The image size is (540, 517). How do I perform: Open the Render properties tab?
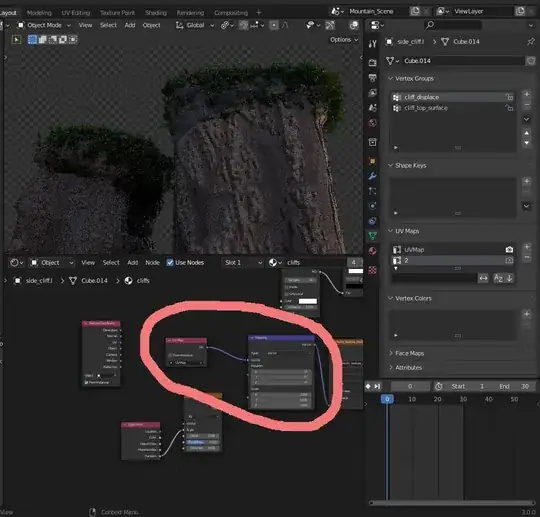(x=372, y=63)
